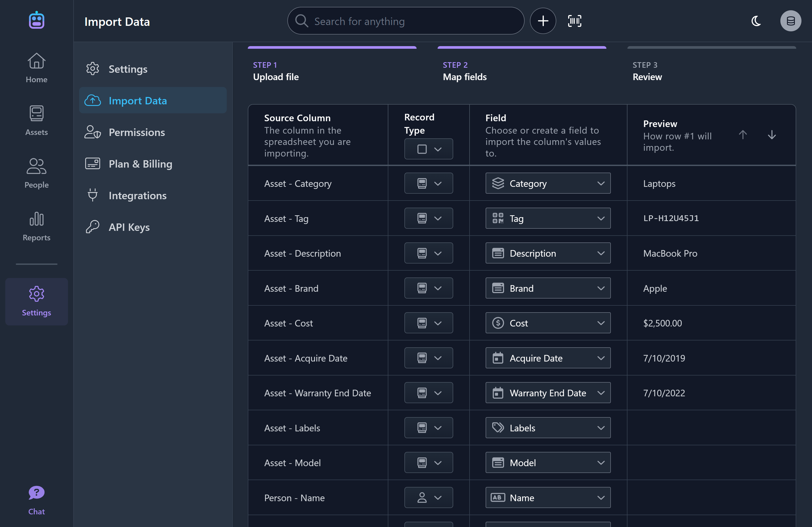Toggle the Record Type selector for Asset-Brand
This screenshot has width=812, height=527.
click(428, 288)
